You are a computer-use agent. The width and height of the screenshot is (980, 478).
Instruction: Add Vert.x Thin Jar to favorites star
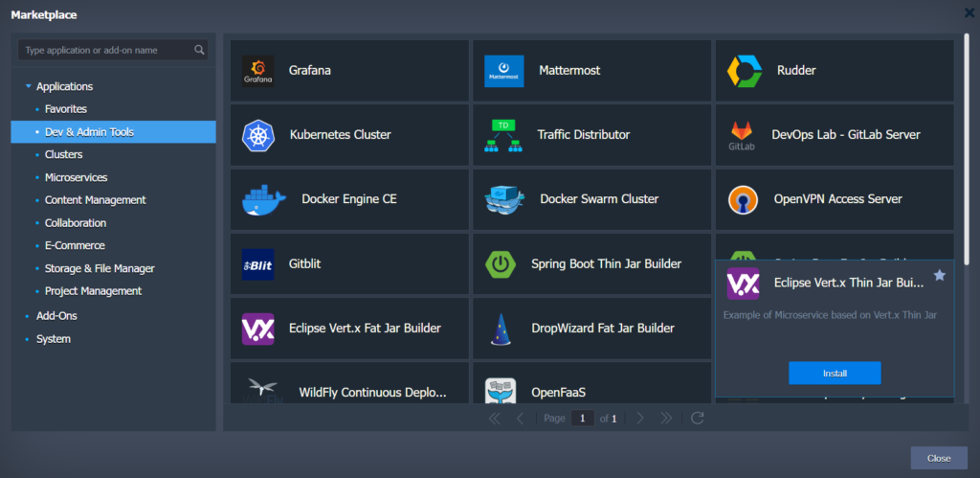(940, 275)
